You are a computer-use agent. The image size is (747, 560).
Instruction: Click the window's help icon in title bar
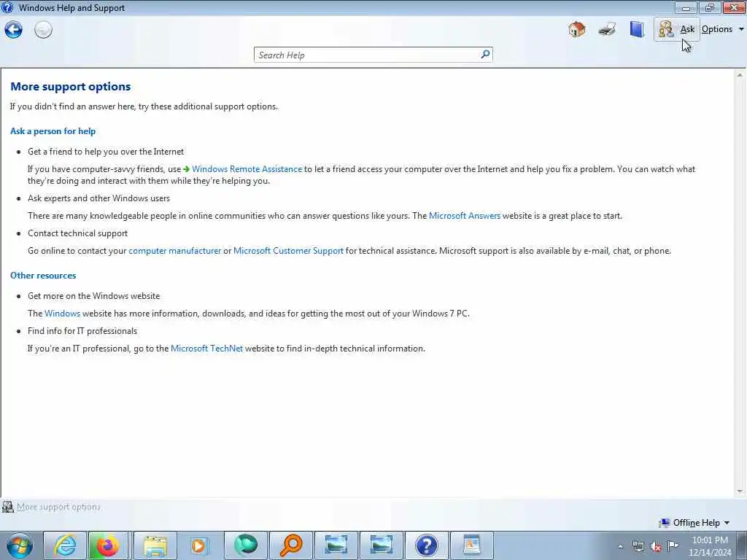coord(7,7)
